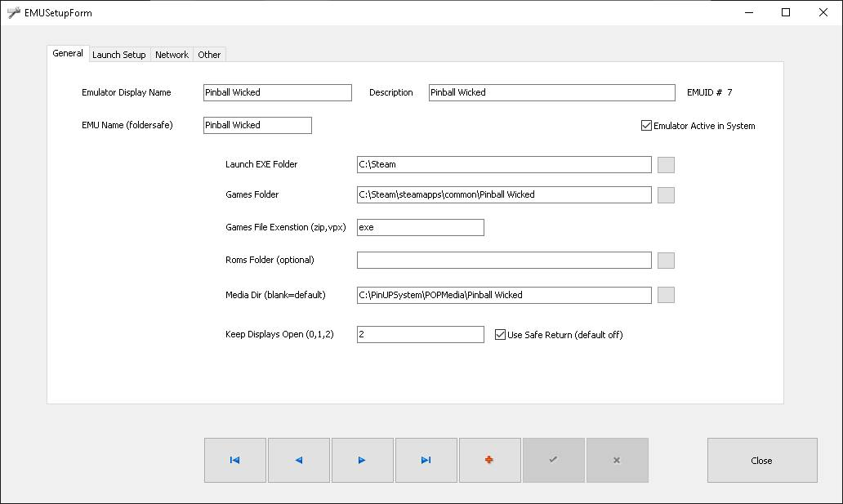This screenshot has width=843, height=504.
Task: Click the EMUSetupForm wrench icon in title bar
Action: pyautogui.click(x=13, y=12)
